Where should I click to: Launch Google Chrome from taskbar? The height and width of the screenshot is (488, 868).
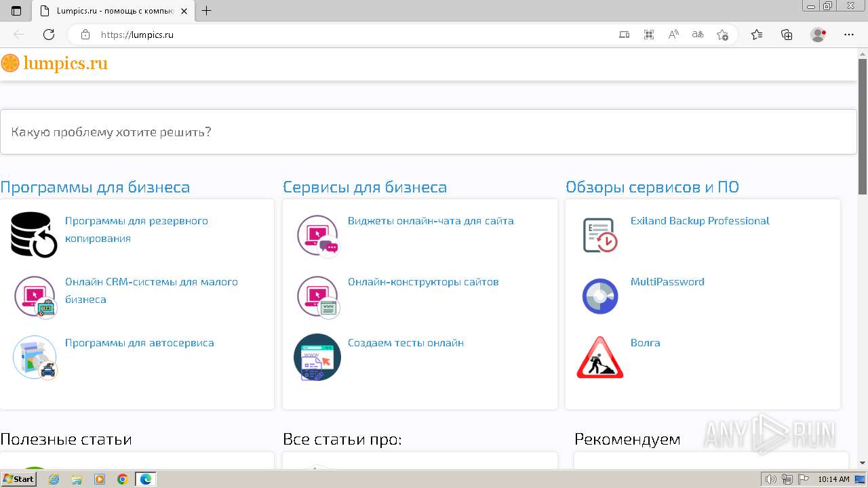pos(123,479)
